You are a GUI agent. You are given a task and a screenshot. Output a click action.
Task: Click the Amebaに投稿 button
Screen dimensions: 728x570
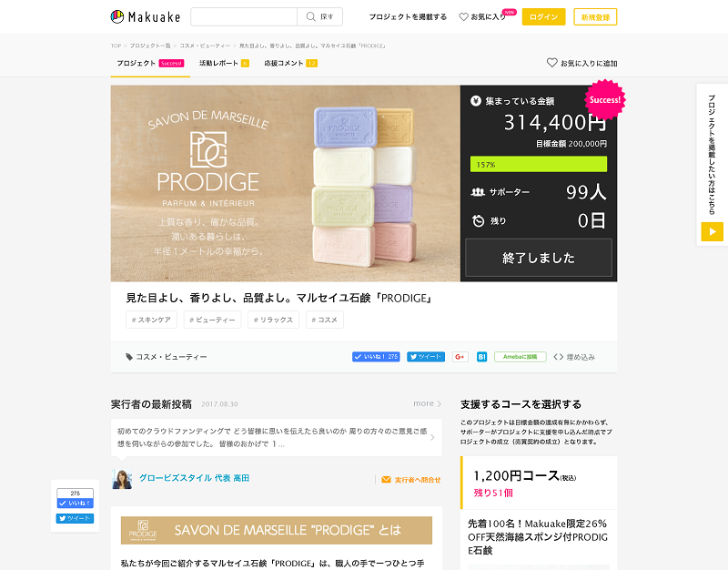pyautogui.click(x=520, y=357)
